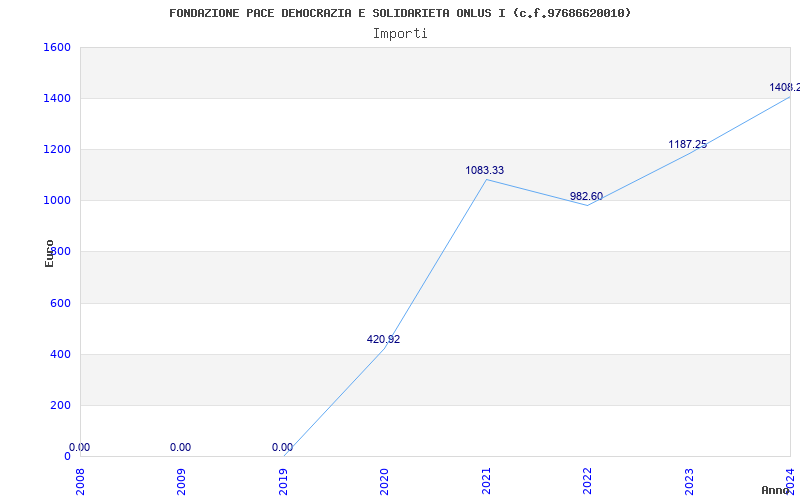Click the 2023 x-axis year label
The height and width of the screenshot is (500, 800).
pos(689,481)
